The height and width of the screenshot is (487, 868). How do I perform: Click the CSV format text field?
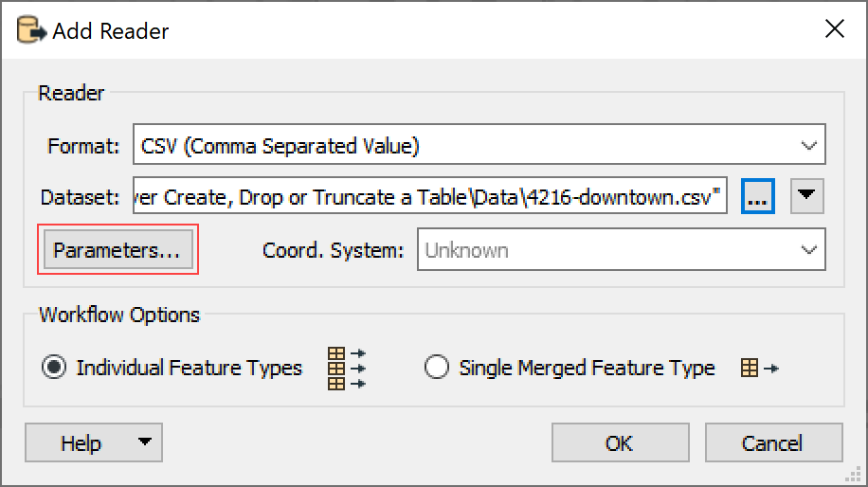(x=479, y=144)
